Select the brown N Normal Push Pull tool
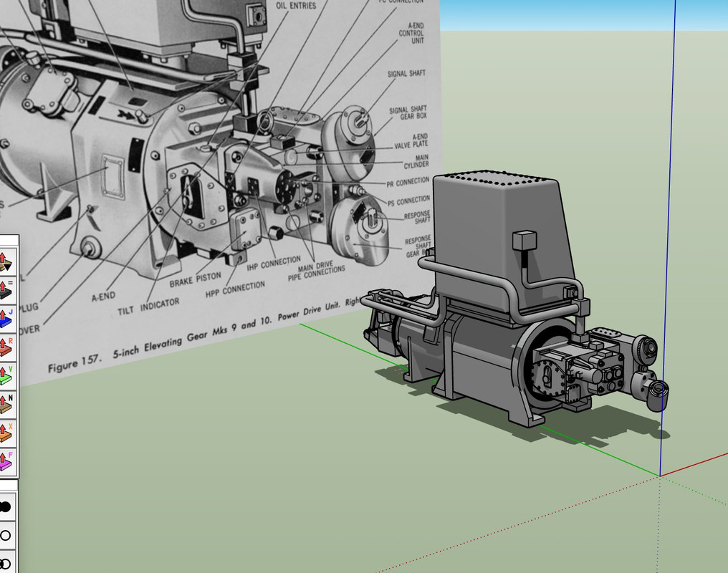 6,404
